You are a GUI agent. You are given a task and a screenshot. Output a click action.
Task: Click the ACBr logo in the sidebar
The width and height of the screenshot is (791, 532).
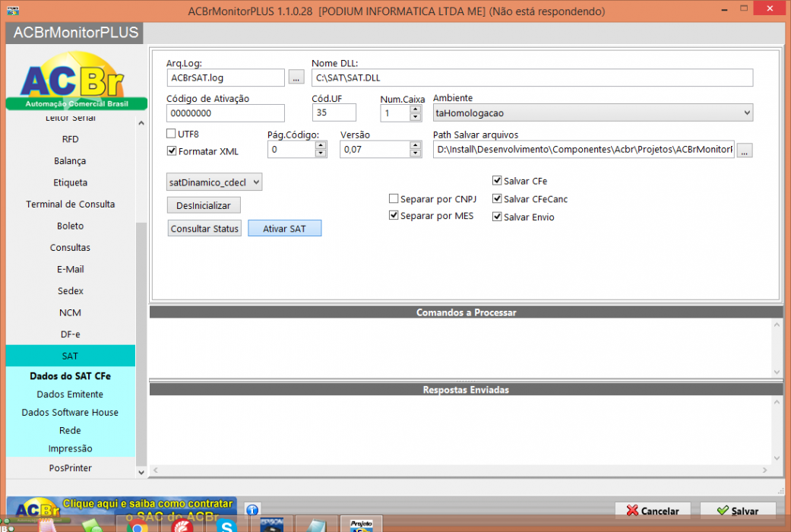[x=76, y=80]
